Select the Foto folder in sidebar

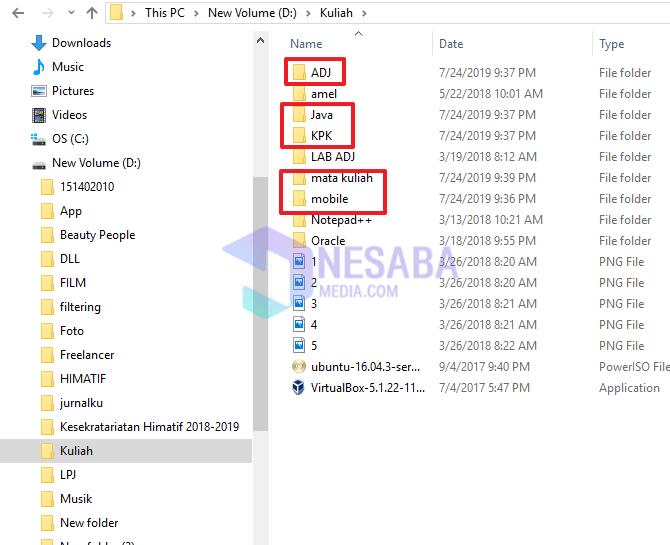click(62, 330)
